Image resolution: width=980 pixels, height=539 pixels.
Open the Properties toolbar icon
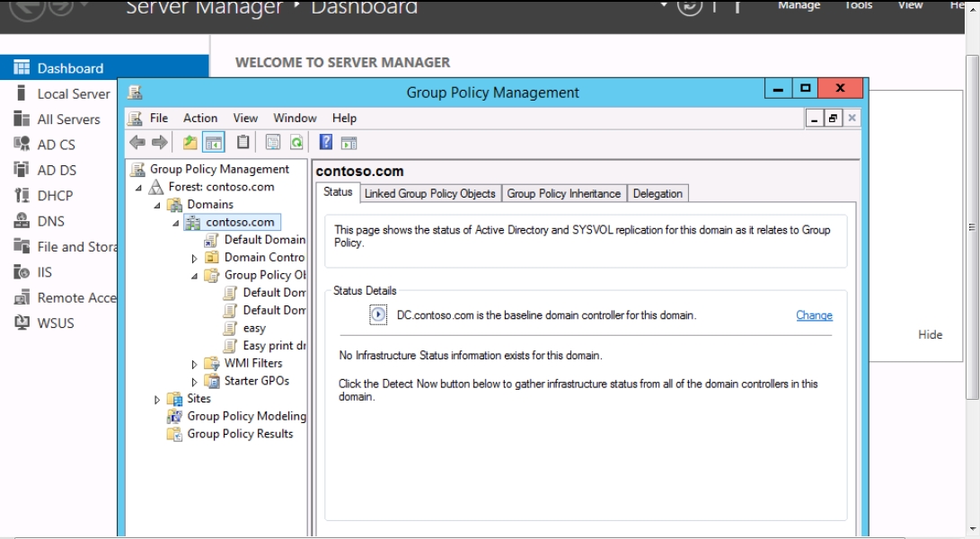[x=272, y=143]
